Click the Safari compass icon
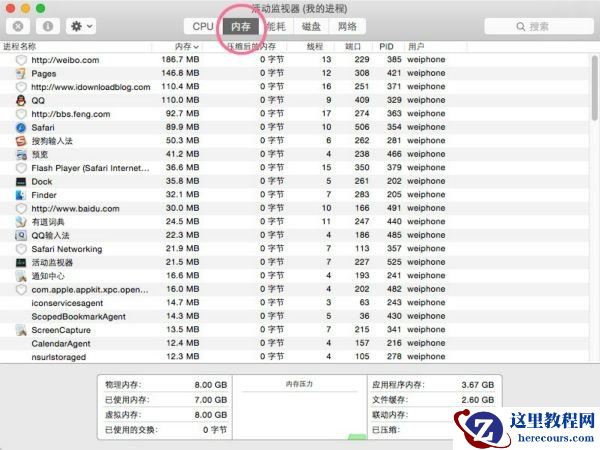600x450 pixels. coord(21,127)
